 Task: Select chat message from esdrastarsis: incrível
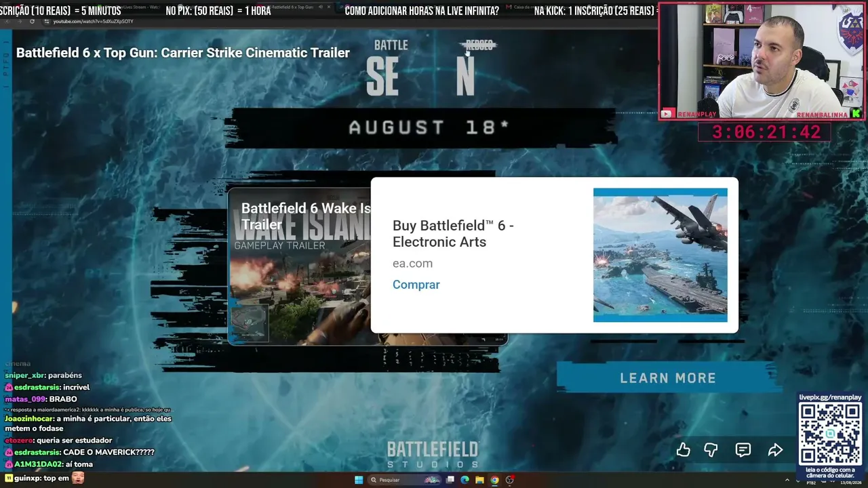[x=47, y=387]
